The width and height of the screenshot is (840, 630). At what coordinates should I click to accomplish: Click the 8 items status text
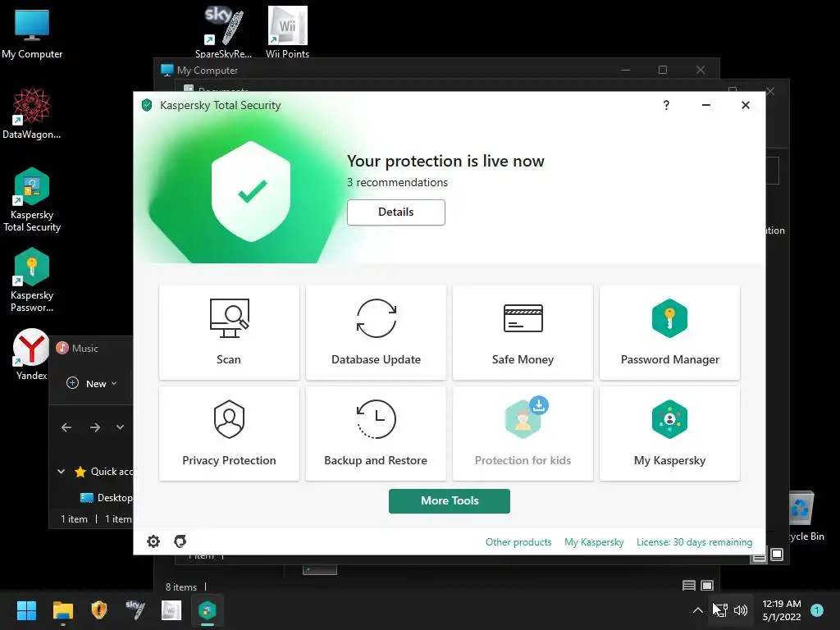181,587
